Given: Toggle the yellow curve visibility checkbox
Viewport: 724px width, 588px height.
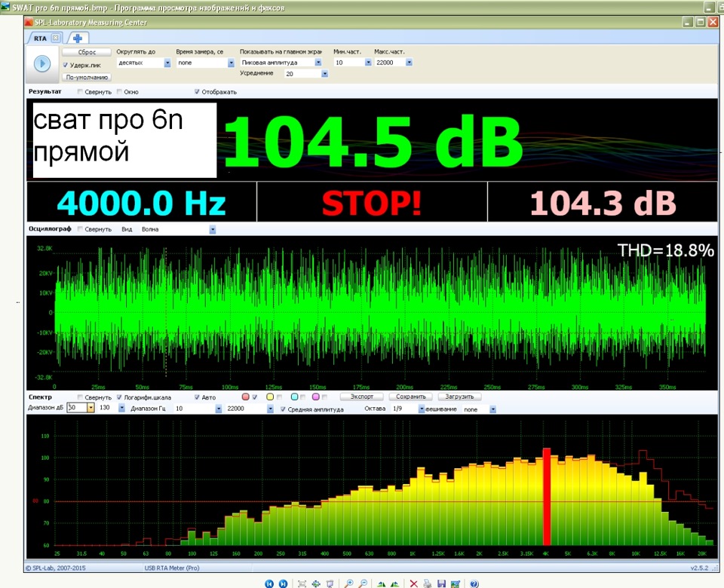Looking at the screenshot, I should click(279, 397).
